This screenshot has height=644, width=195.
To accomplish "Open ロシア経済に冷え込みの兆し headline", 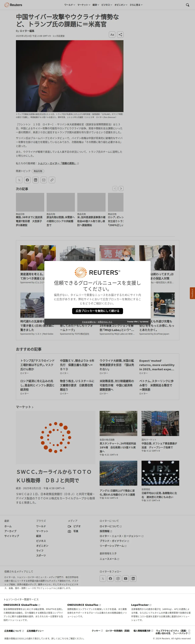I will 37,385.
